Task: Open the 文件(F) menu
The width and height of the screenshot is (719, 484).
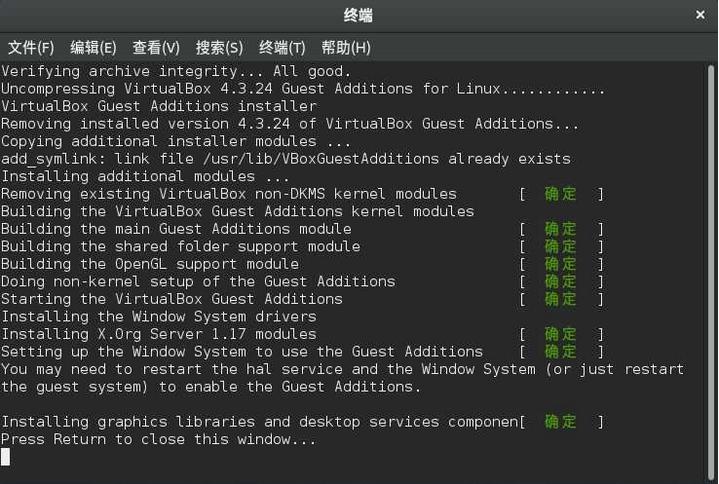Action: tap(31, 47)
